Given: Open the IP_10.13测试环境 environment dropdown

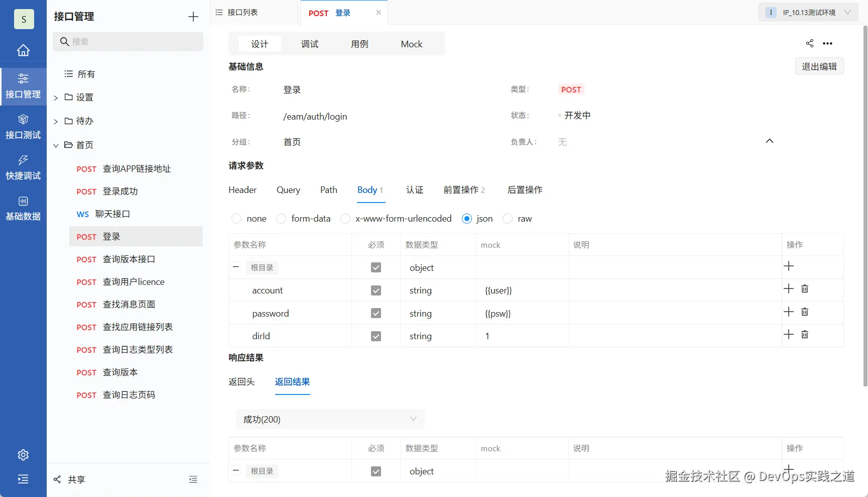Looking at the screenshot, I should point(809,13).
